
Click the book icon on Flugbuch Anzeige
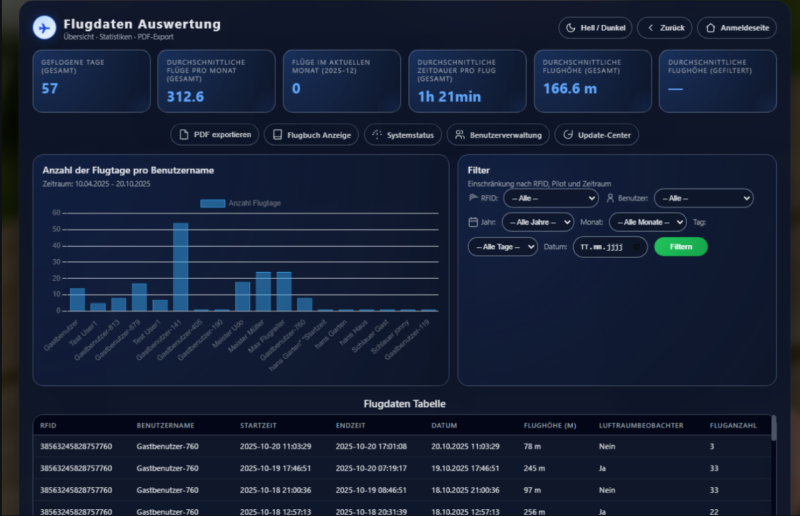click(276, 135)
